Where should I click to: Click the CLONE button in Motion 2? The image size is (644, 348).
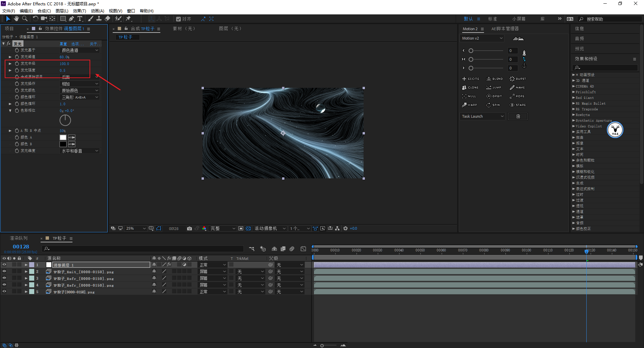470,88
